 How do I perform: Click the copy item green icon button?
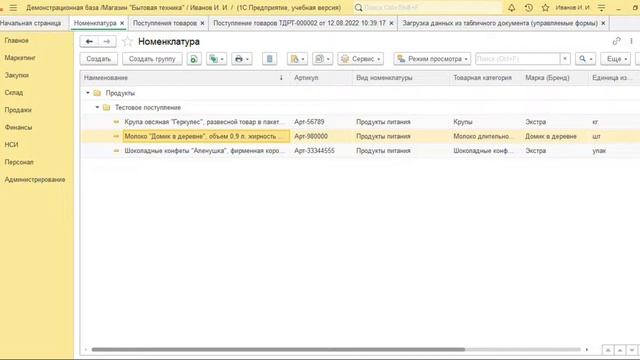point(194,59)
